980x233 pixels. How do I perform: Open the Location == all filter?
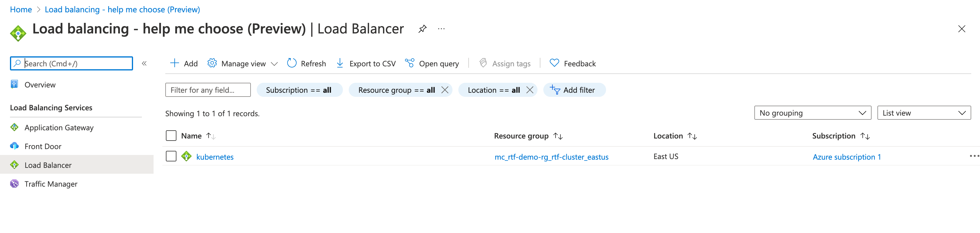coord(494,90)
